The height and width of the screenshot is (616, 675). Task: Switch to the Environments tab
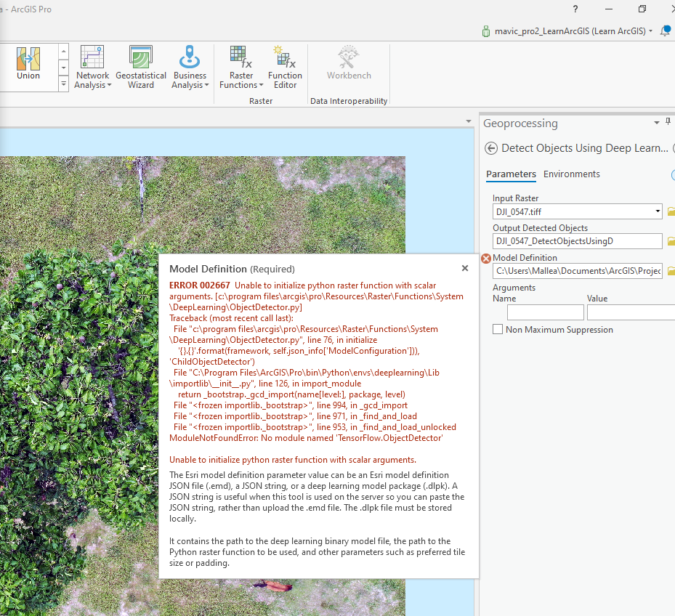[572, 174]
